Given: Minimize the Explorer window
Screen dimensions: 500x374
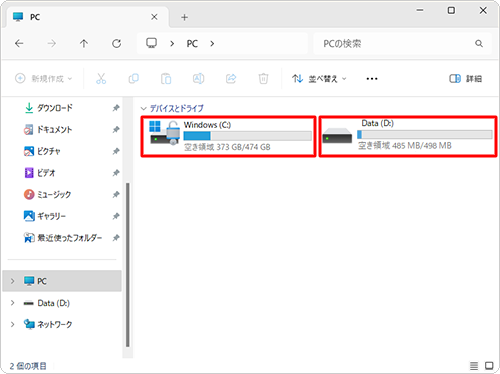Looking at the screenshot, I should click(x=420, y=10).
